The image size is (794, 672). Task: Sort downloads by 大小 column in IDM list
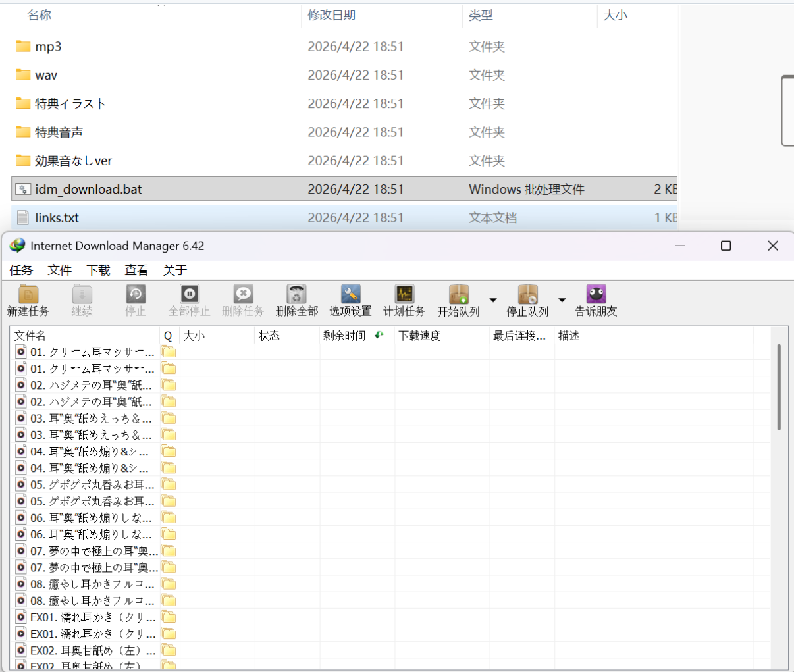[217, 336]
